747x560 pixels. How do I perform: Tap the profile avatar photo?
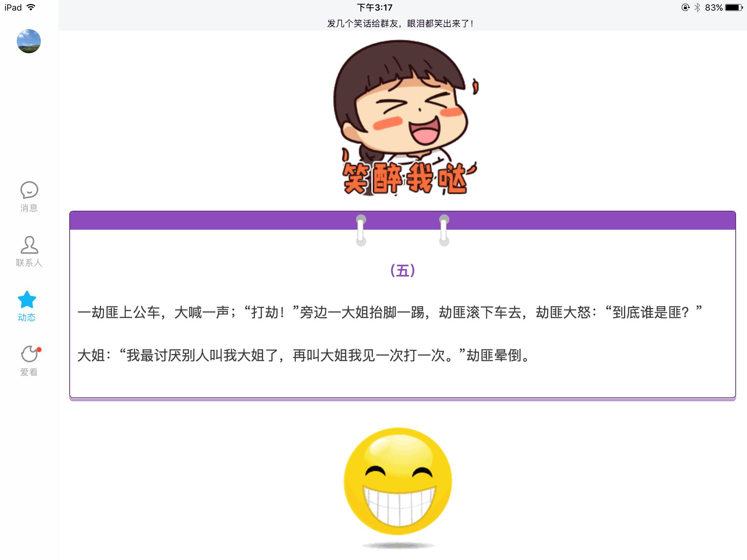[x=29, y=41]
